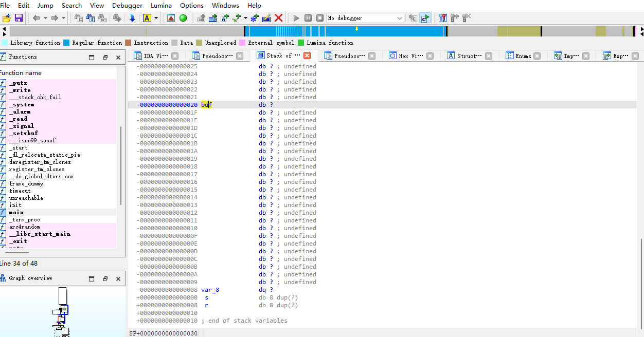Click the search next binoculars arrow icon
The height and width of the screenshot is (337, 644).
coord(117,18)
